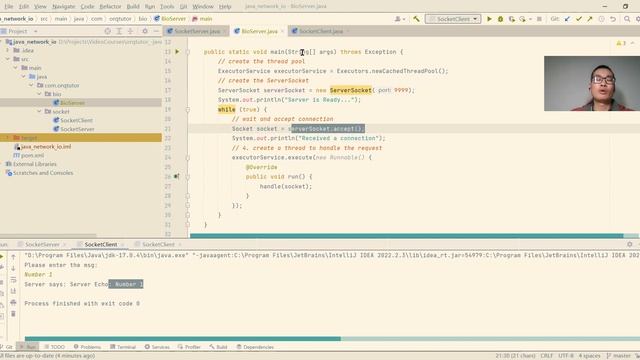
Task: Click the Run console horizontal scrollbar
Action: point(182,338)
